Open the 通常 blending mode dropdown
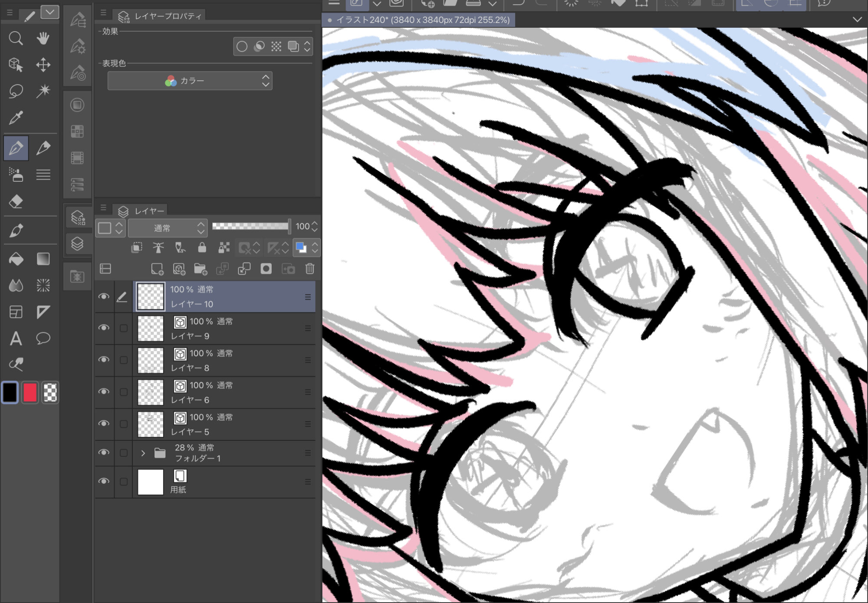The height and width of the screenshot is (603, 868). click(168, 228)
